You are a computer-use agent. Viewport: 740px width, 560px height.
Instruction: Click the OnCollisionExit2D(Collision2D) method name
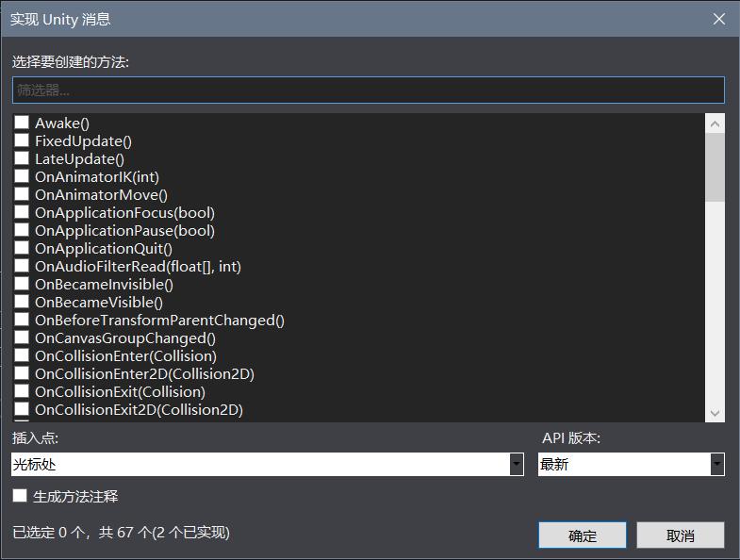[139, 410]
